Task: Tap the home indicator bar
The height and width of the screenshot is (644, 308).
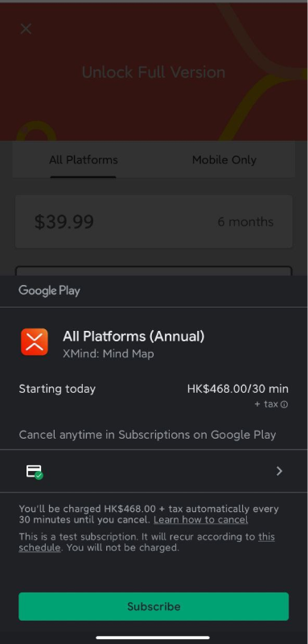Action: point(153,638)
